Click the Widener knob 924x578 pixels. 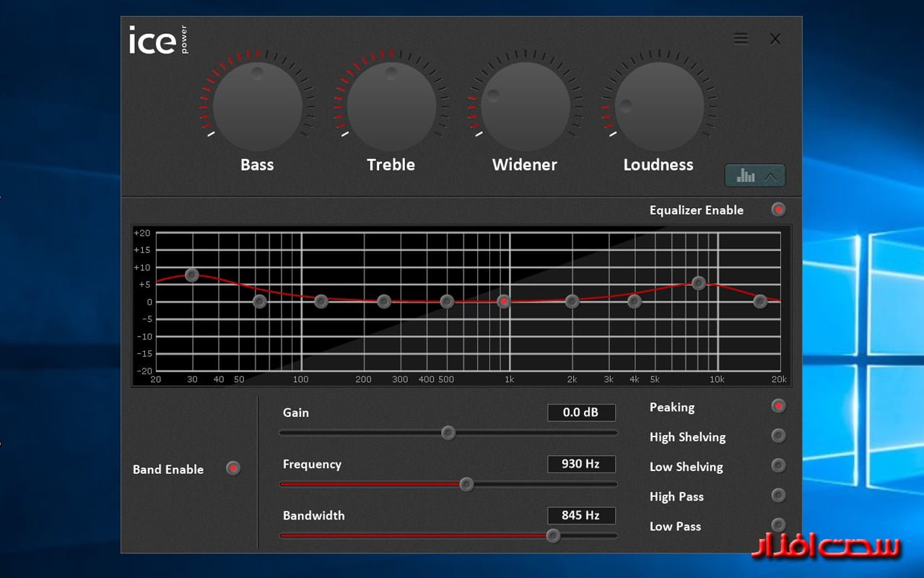coord(525,106)
